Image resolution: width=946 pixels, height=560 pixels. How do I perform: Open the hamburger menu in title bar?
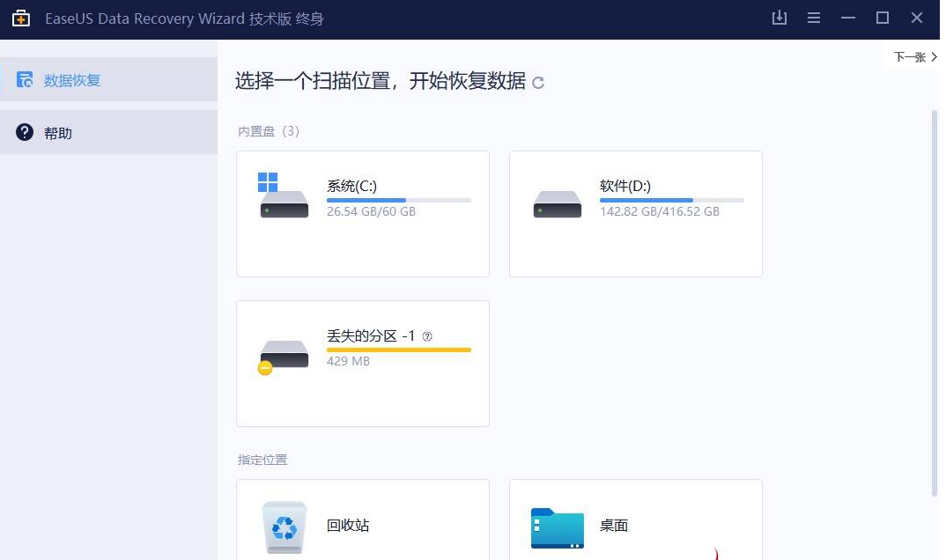[x=814, y=18]
